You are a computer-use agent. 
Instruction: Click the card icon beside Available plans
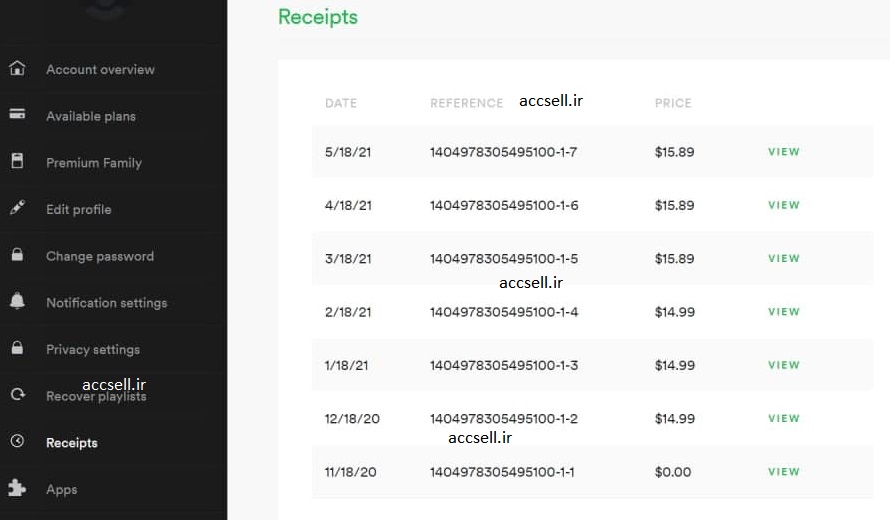(x=17, y=114)
